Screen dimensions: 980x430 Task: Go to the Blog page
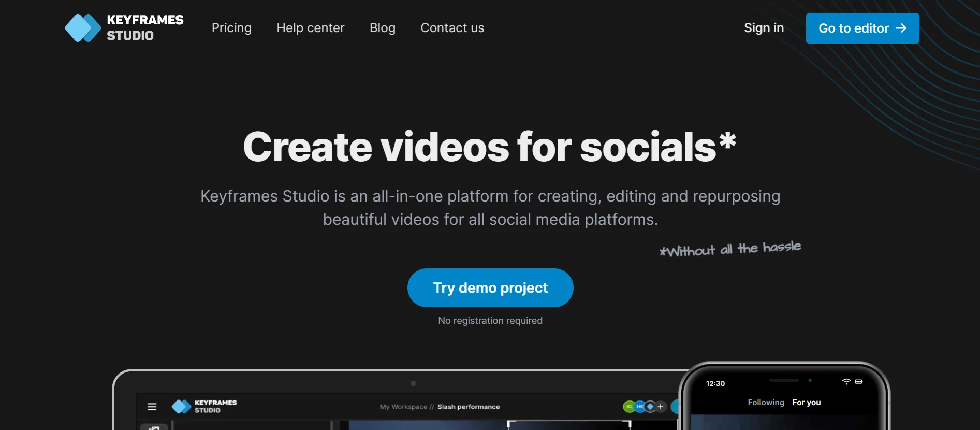pyautogui.click(x=383, y=28)
